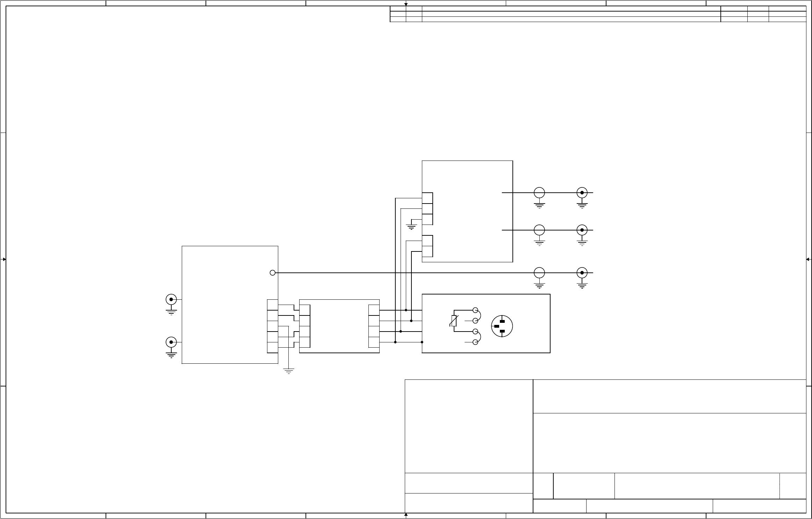Click the junction dot on the lower right block's left edge
This screenshot has width=812, height=519.
[x=422, y=342]
